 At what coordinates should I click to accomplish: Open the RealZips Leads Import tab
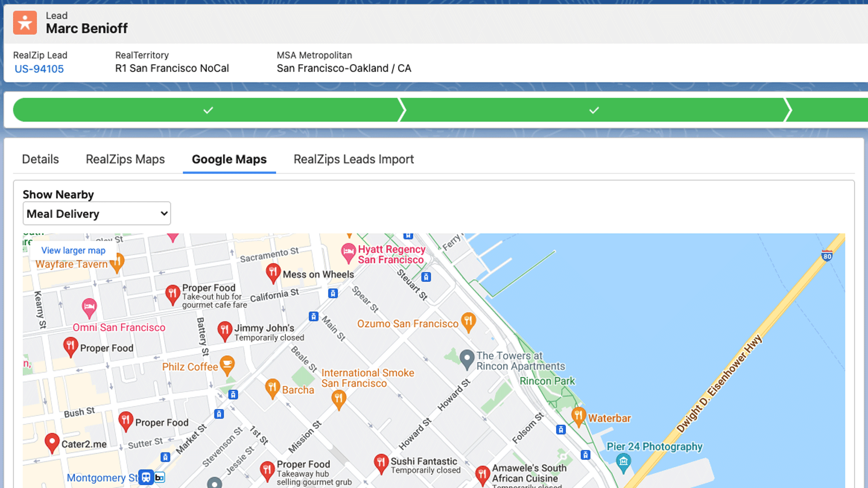click(354, 159)
